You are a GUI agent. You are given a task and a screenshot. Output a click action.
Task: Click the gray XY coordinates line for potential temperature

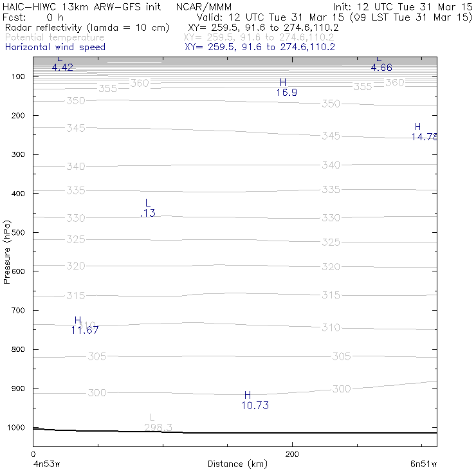coord(259,37)
